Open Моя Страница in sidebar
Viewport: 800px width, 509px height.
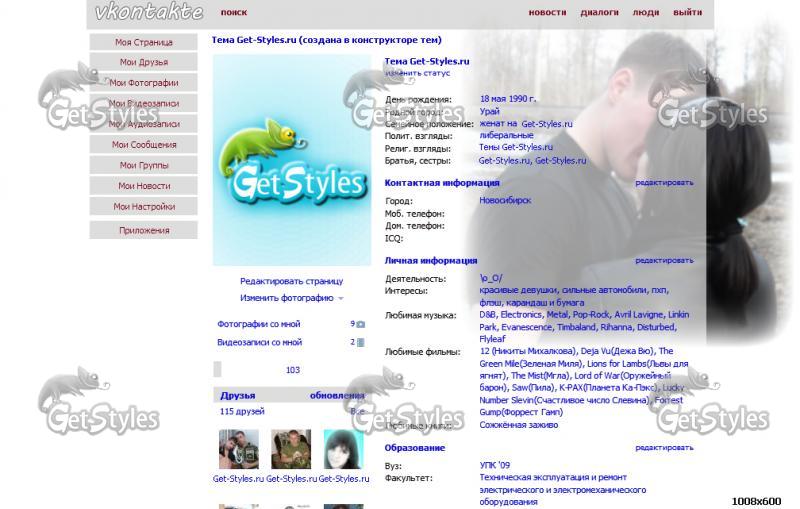click(143, 42)
